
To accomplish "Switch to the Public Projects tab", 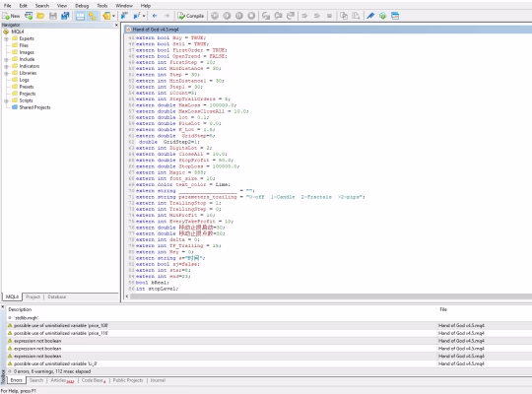I will point(128,380).
